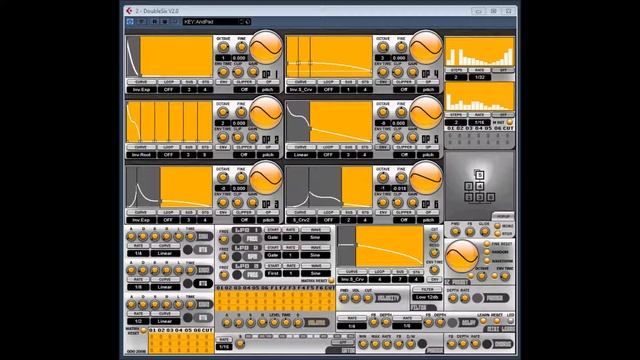Click the LFO 1 Freq knob
Viewport: 640px width, 360px height.
pyautogui.click(x=224, y=239)
